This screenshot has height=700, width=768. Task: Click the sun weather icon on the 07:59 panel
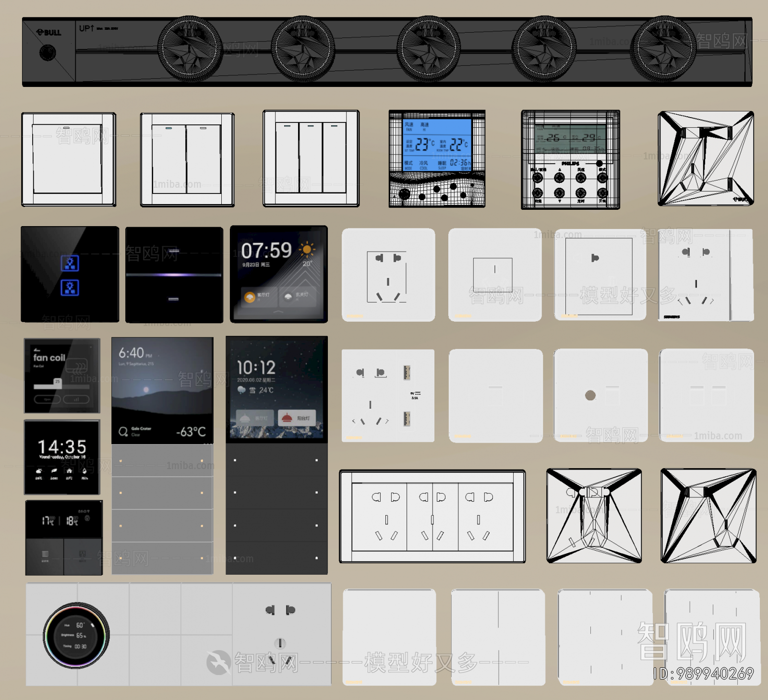point(307,250)
